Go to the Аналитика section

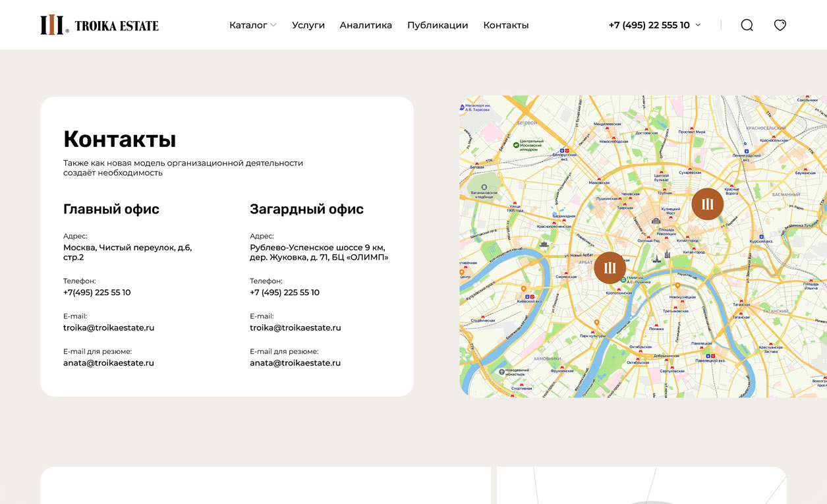(366, 25)
